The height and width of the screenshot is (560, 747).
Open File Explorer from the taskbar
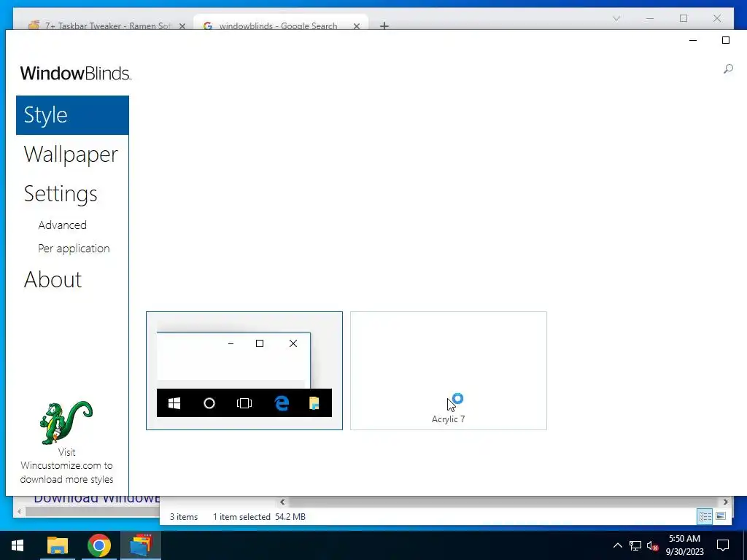(x=58, y=545)
